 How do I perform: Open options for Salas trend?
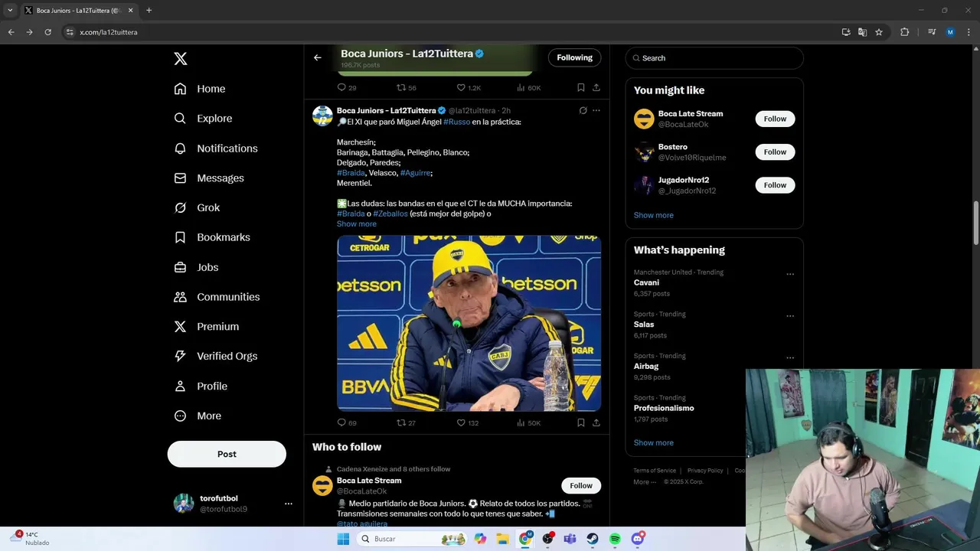pos(790,316)
